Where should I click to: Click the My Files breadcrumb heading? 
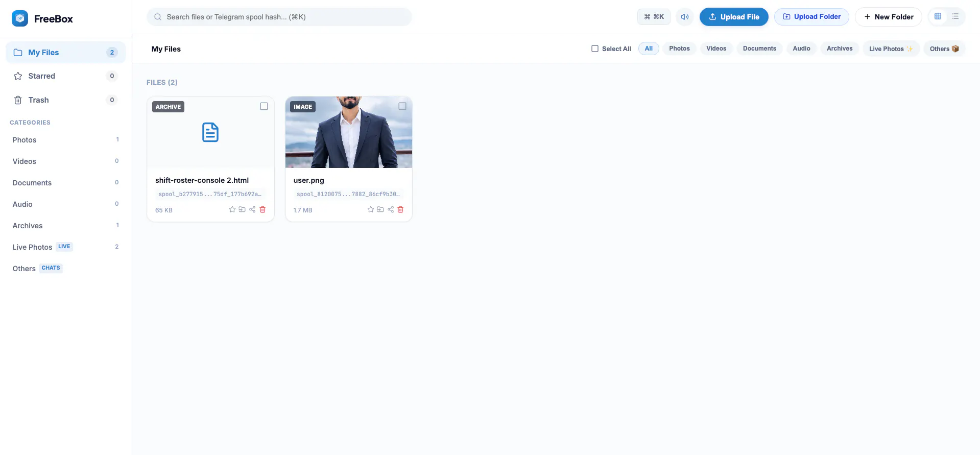[x=166, y=49]
